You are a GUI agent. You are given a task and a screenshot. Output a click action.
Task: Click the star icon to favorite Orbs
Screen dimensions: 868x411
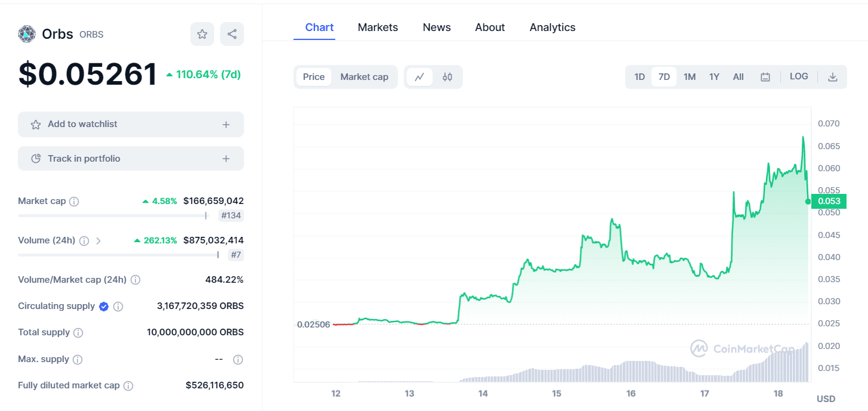click(202, 34)
